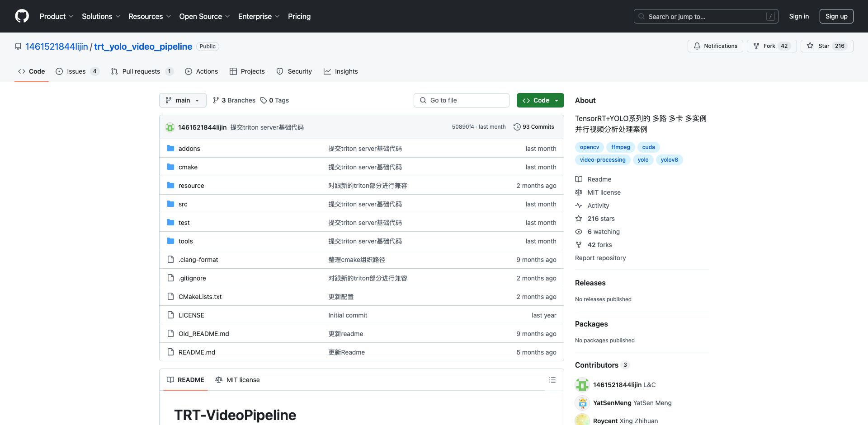The image size is (868, 425).
Task: Open the Product dropdown menu
Action: pyautogui.click(x=57, y=16)
